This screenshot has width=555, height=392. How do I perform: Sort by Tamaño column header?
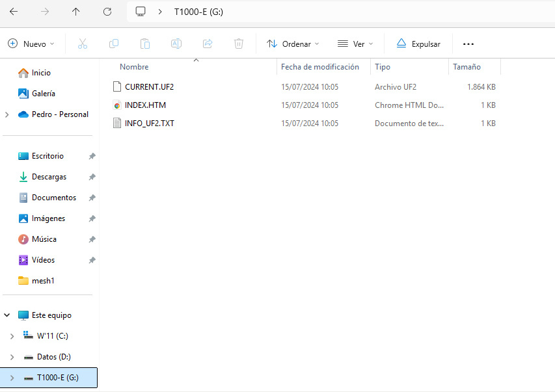(467, 67)
